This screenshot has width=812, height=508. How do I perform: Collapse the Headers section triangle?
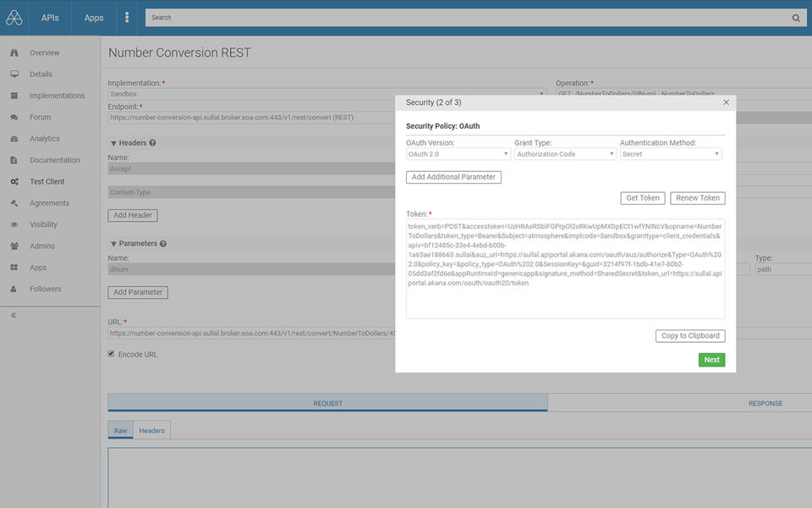click(113, 143)
